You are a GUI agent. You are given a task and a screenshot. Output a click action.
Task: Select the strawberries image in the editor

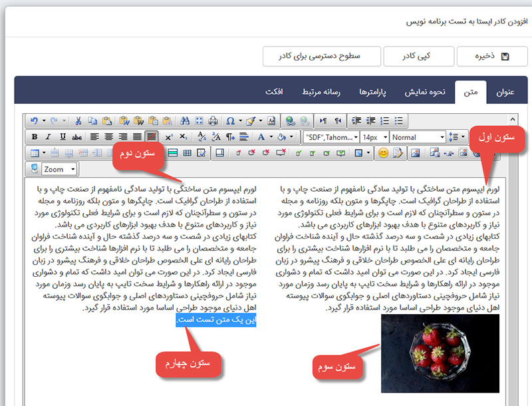tap(440, 353)
